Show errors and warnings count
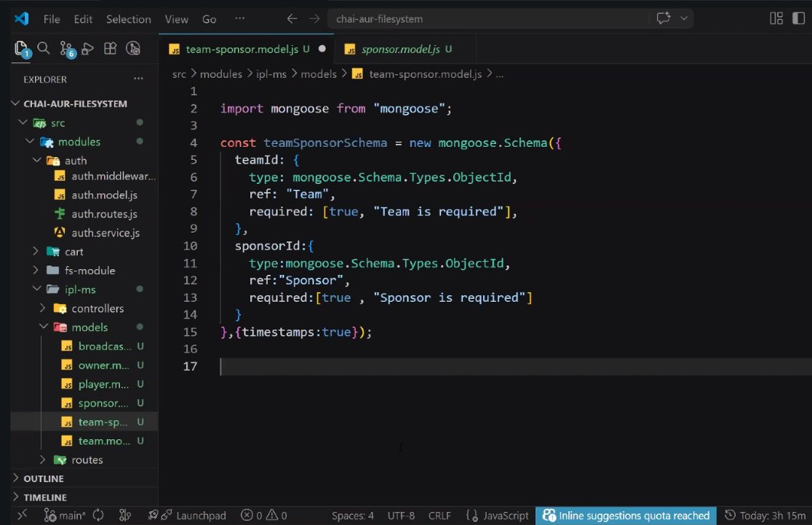 (263, 516)
